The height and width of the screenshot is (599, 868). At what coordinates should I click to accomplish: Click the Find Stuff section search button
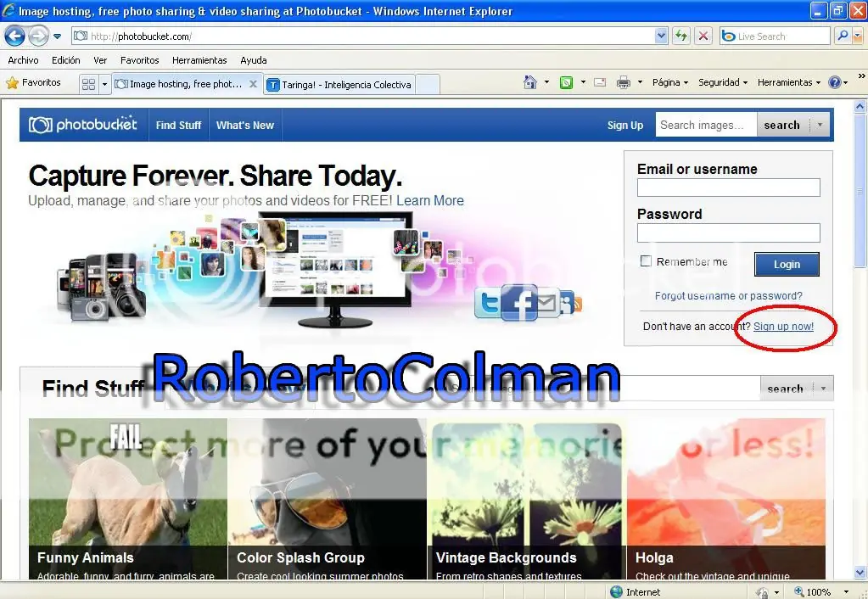[785, 389]
